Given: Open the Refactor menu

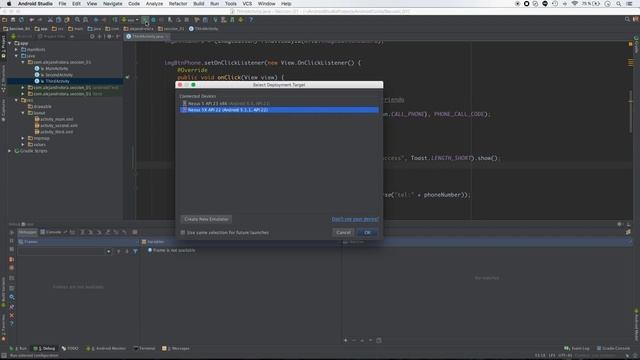Looking at the screenshot, I should tap(178, 4).
